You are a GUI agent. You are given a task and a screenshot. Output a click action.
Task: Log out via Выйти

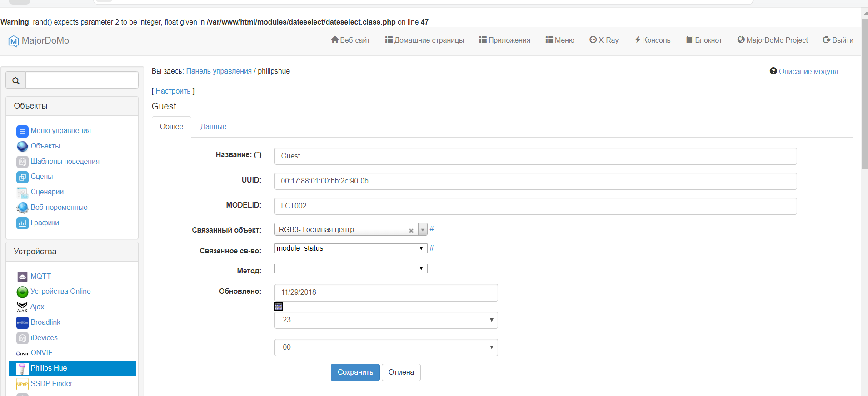(x=838, y=40)
